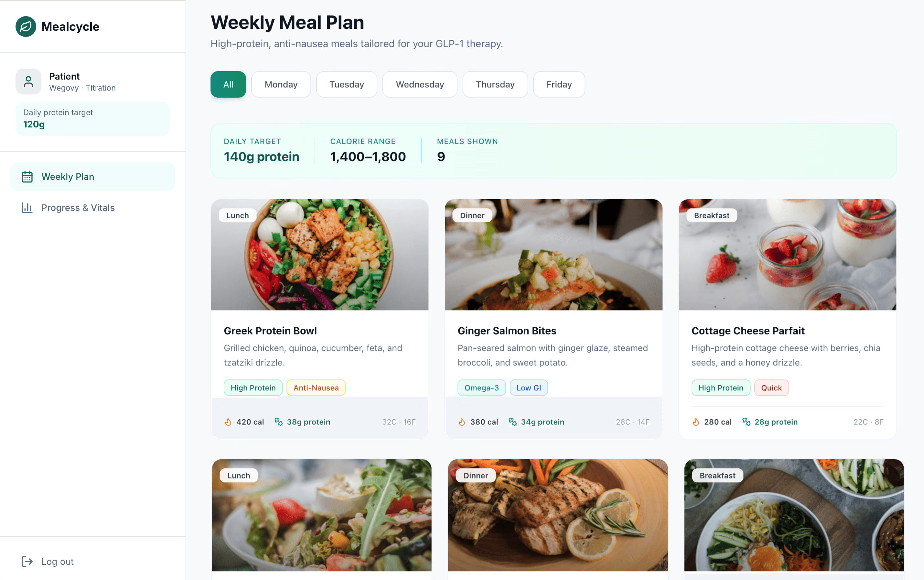Click the Progress & Vitals chart icon
924x580 pixels.
pos(27,208)
